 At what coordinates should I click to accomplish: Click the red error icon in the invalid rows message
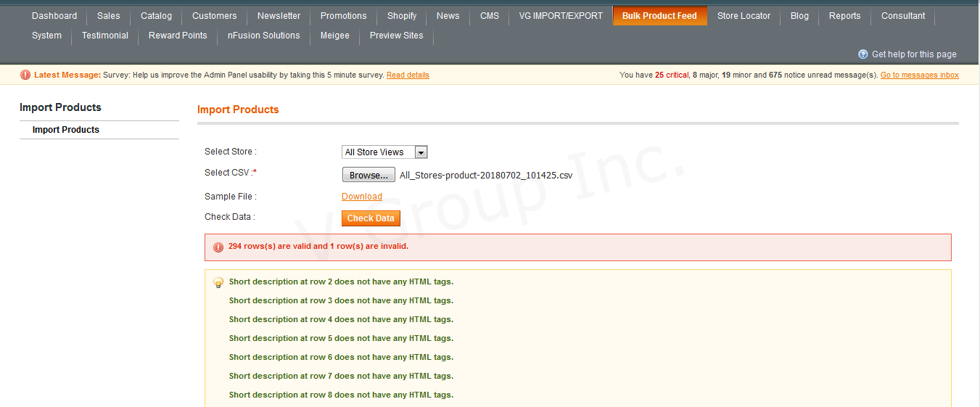click(x=218, y=247)
